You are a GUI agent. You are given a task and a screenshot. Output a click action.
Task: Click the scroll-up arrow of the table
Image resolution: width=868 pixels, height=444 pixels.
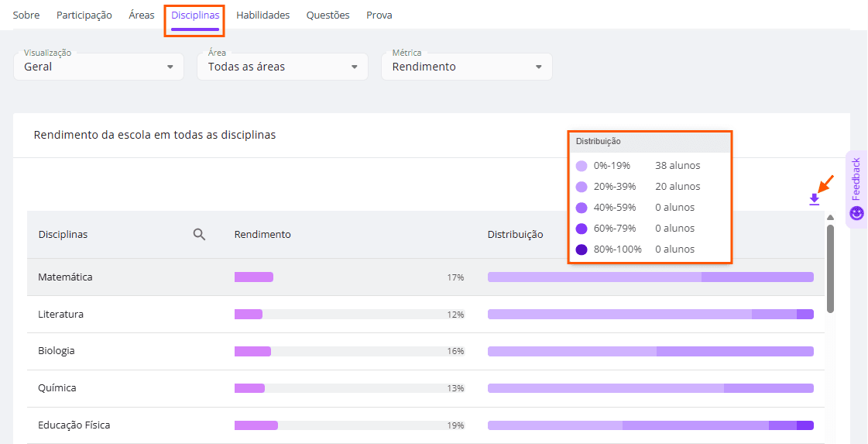pos(830,218)
